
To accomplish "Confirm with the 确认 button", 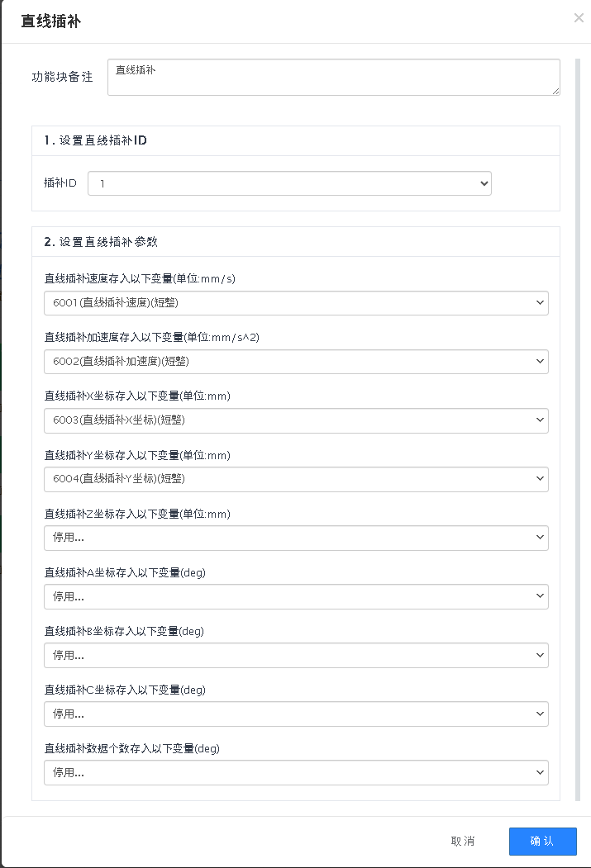I will [x=542, y=841].
